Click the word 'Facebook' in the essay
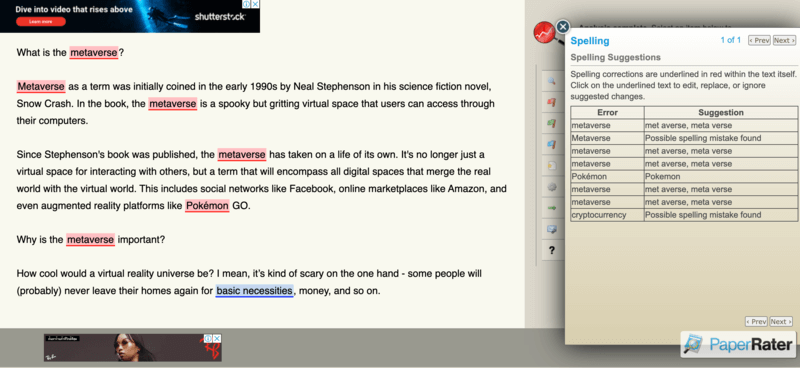800x368 pixels. (311, 189)
